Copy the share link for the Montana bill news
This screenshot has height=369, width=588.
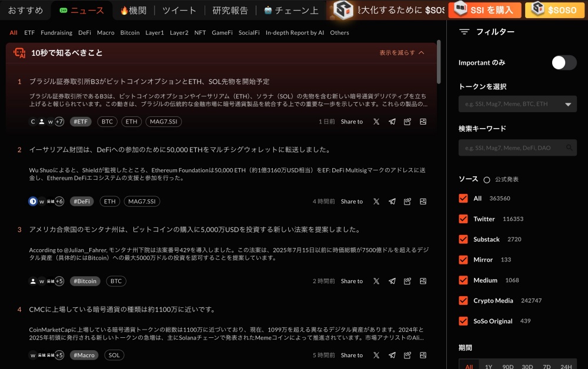pos(407,281)
